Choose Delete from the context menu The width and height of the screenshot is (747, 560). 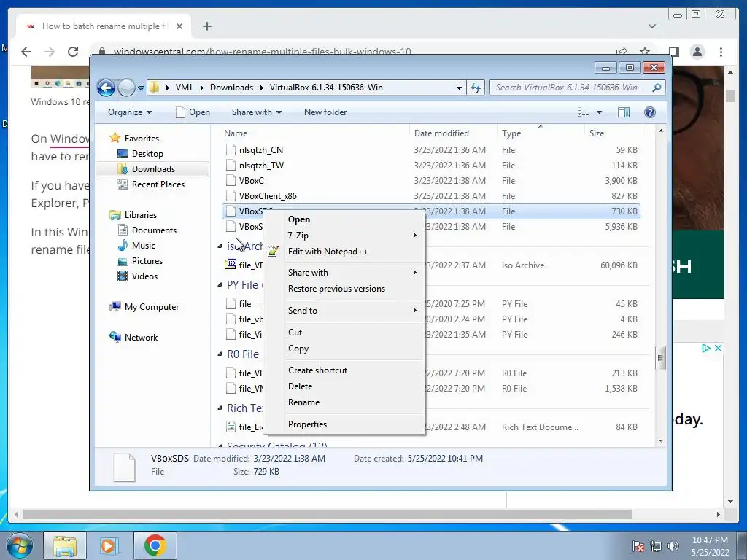344,386
